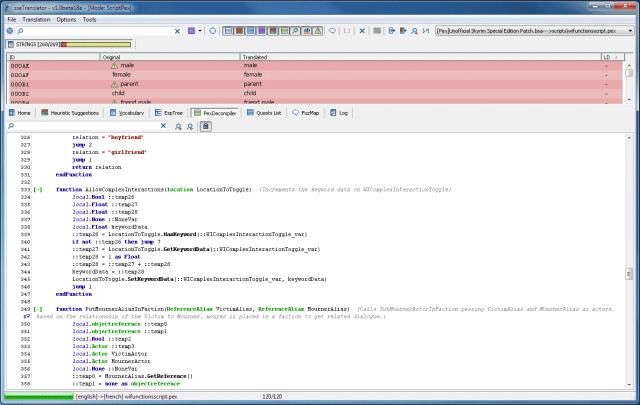Switch to the EspTree tab

pyautogui.click(x=169, y=113)
